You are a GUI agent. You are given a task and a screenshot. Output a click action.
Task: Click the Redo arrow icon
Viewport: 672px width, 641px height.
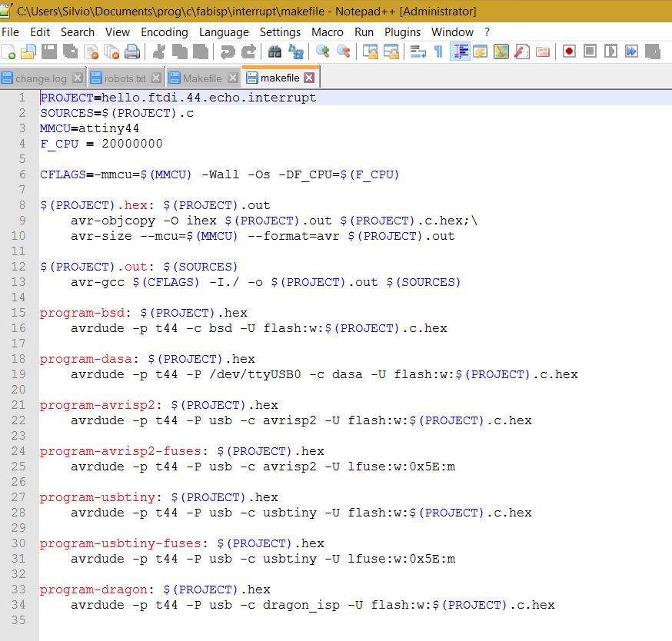[x=248, y=51]
